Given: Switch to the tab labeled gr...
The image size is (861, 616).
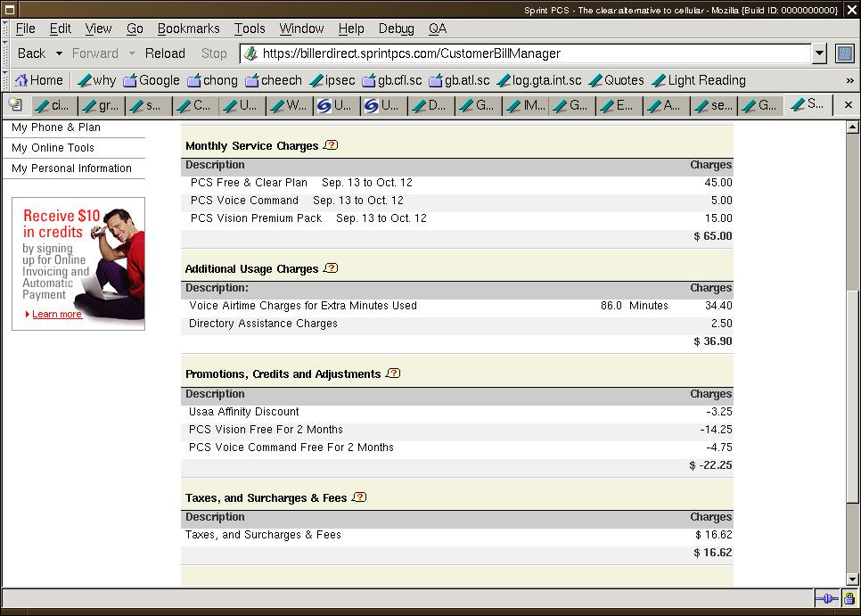Looking at the screenshot, I should 101,105.
